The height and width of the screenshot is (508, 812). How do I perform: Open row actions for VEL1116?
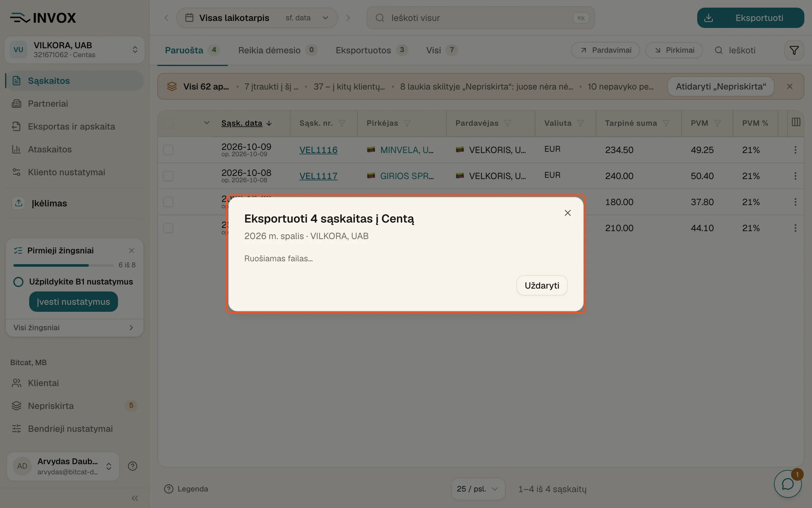coord(795,150)
